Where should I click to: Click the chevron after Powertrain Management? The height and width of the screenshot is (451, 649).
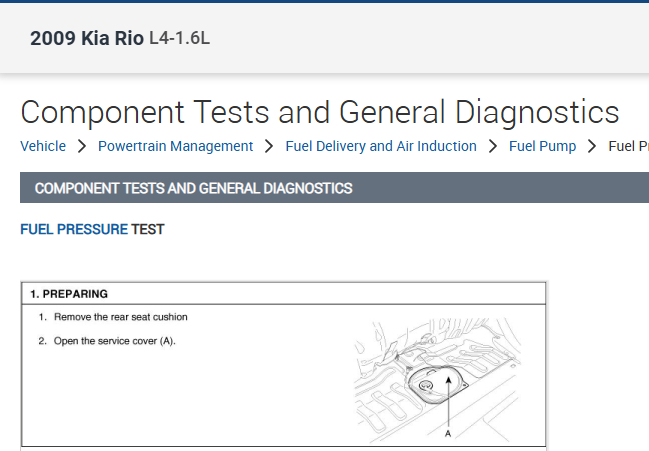click(x=269, y=146)
